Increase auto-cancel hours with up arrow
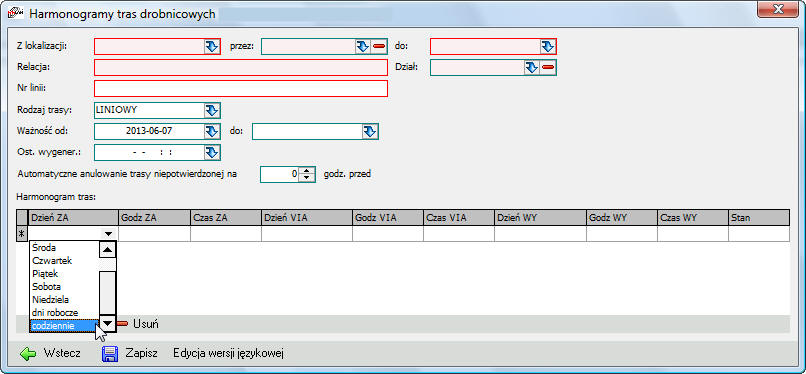806x374 pixels. (x=306, y=171)
